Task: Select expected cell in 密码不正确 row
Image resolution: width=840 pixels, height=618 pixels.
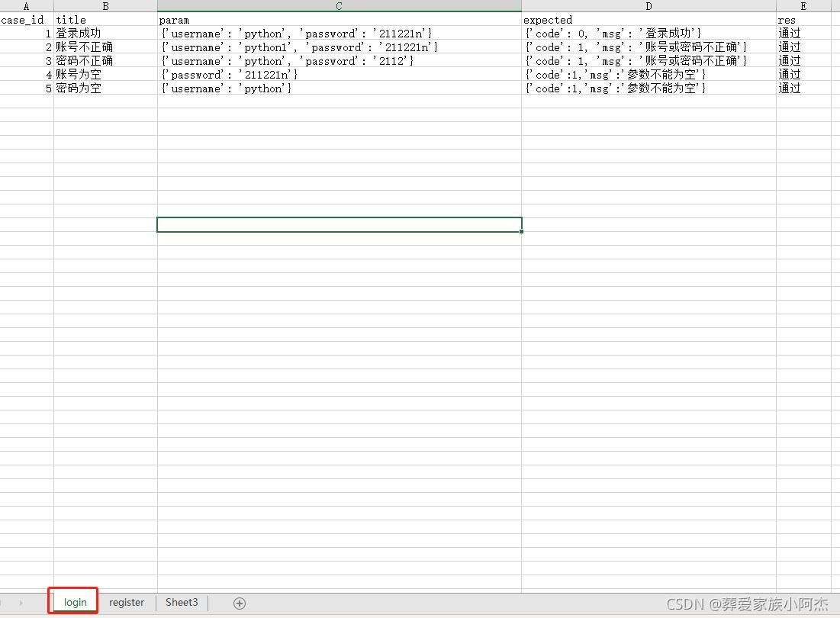Action: (649, 60)
